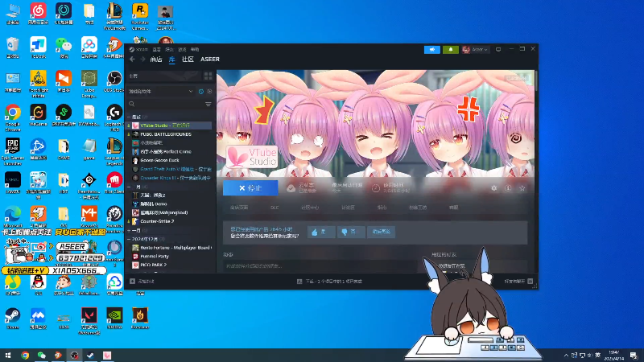Open the Downloads status in the bottom bar
The width and height of the screenshot is (644, 362).
coord(329,282)
